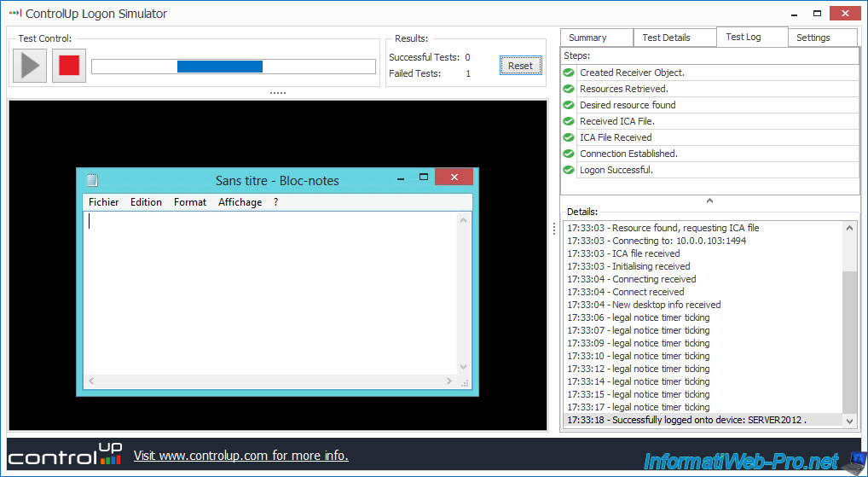Select the 'Successful Tests: 0' result text

pos(430,57)
